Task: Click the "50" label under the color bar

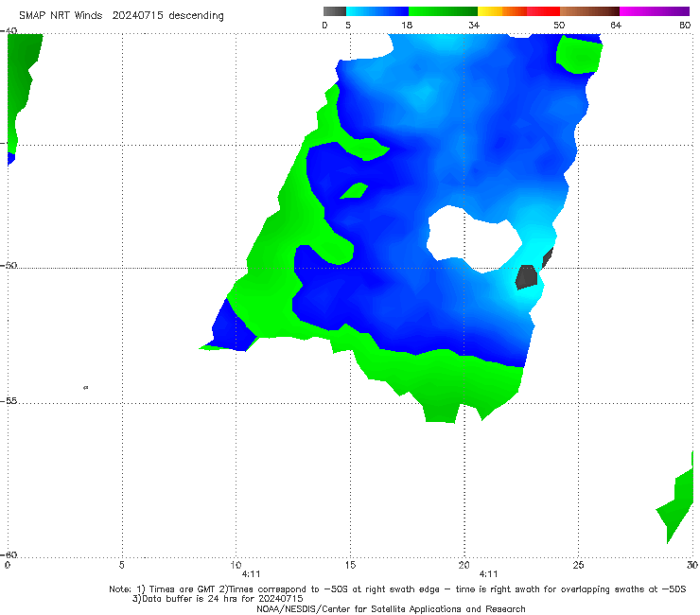Action: 559,25
